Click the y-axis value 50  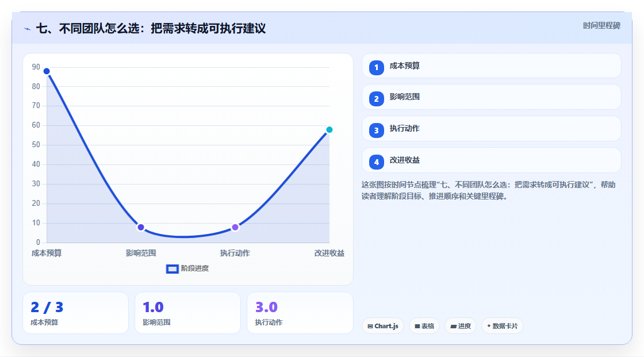[36, 145]
